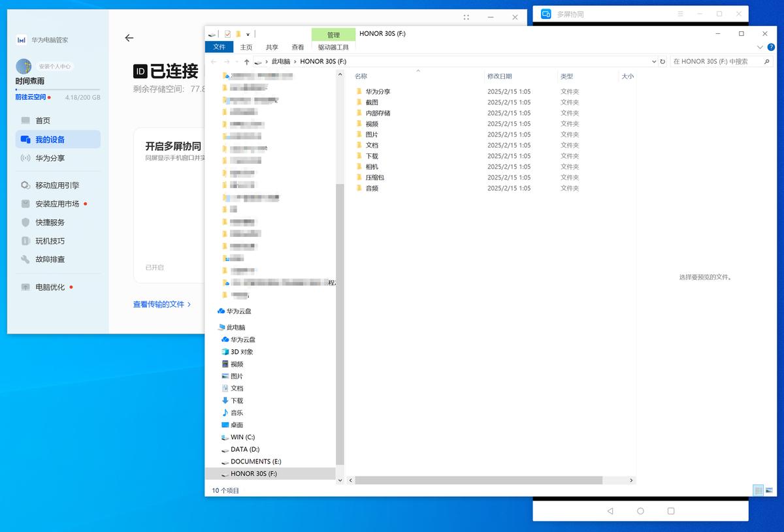Expand the address bar history dropdown
The width and height of the screenshot is (784, 532).
pos(654,61)
